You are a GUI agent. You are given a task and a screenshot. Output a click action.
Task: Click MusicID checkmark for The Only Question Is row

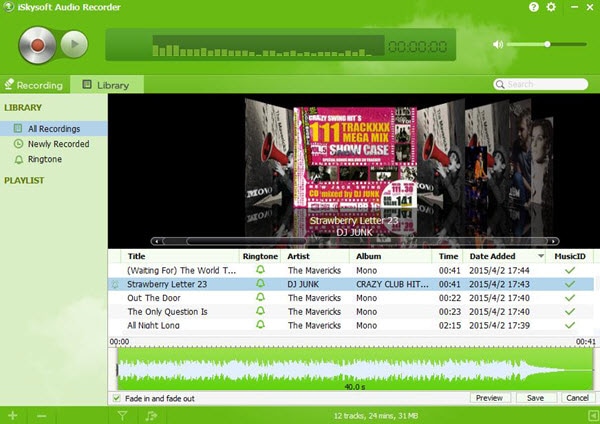pos(570,311)
